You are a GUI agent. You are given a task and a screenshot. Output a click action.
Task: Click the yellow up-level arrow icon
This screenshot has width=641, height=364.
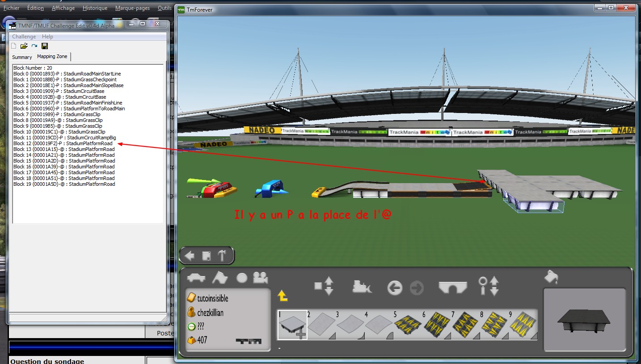coord(283,295)
